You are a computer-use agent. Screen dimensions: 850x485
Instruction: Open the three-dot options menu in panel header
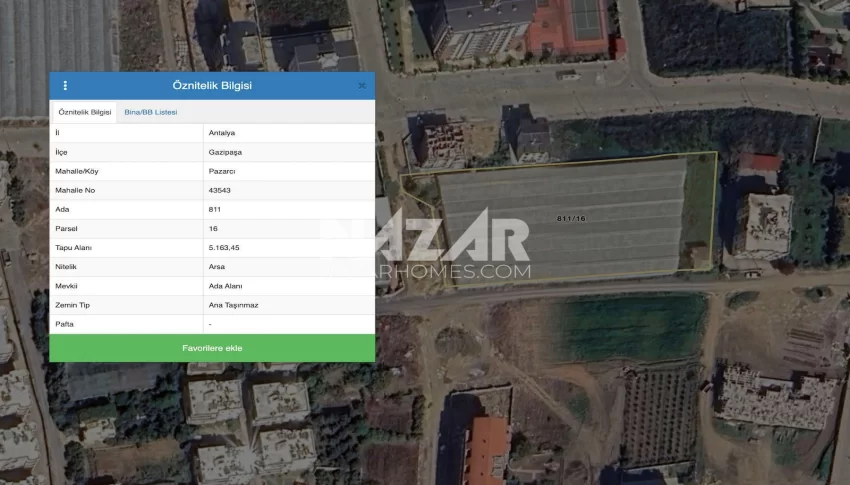click(65, 86)
